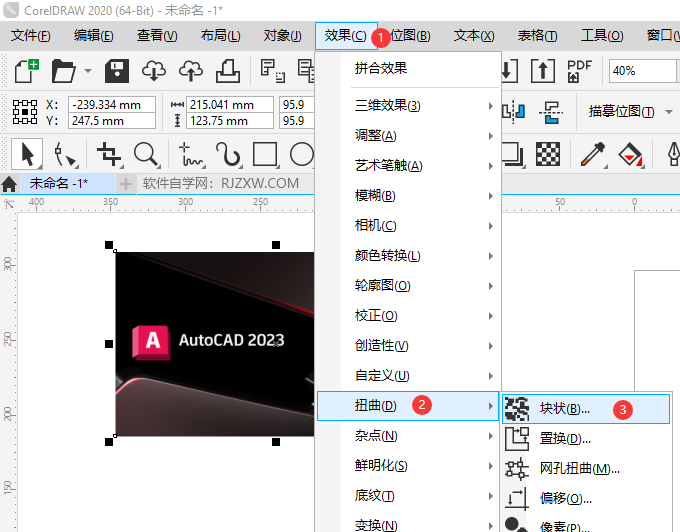Select the Color Eyedropper tool
This screenshot has height=532, width=680.
pyautogui.click(x=593, y=154)
